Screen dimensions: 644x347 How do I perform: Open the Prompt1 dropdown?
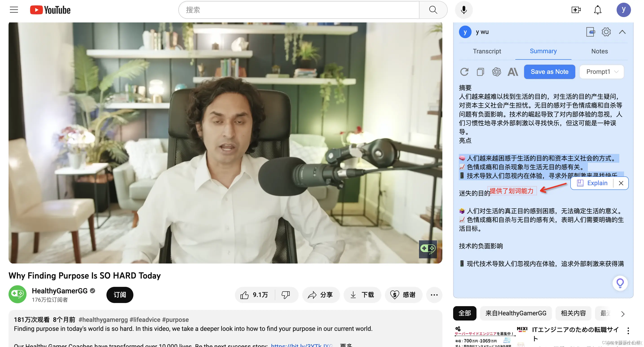[x=602, y=72]
